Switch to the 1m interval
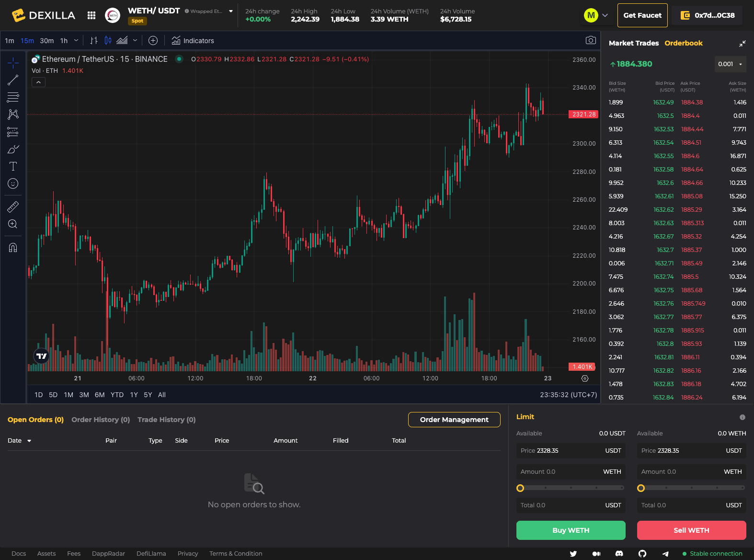The width and height of the screenshot is (754, 560). (x=10, y=41)
